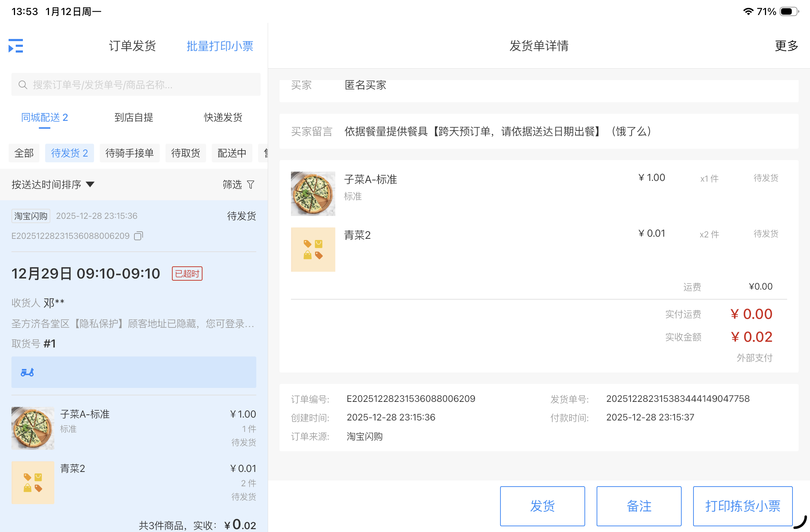
Task: Click 打印拣货小票 button
Action: point(742,506)
